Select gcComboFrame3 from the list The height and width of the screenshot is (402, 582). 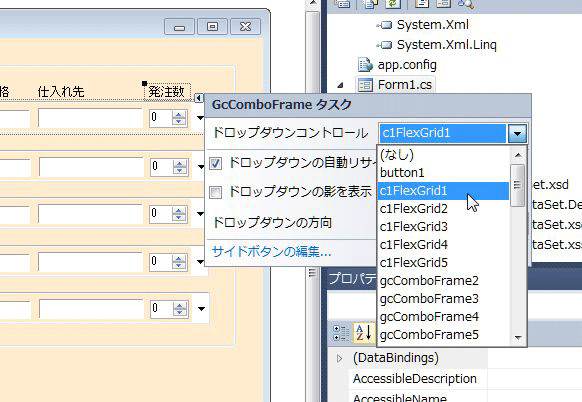tap(443, 299)
